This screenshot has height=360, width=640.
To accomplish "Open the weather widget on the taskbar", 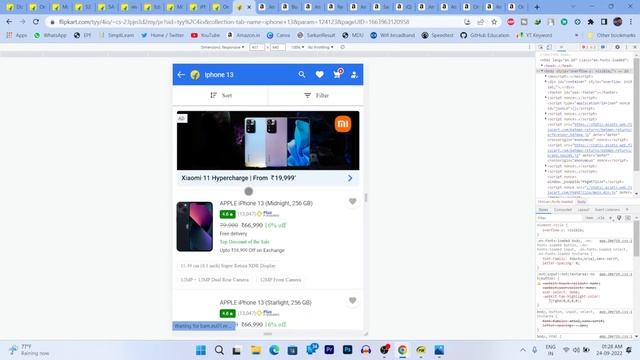I will coord(29,350).
